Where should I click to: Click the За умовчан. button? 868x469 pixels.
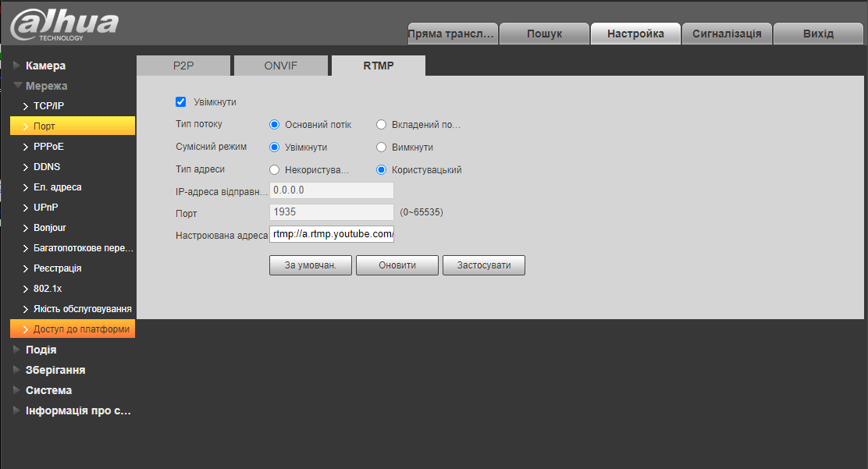coord(310,265)
